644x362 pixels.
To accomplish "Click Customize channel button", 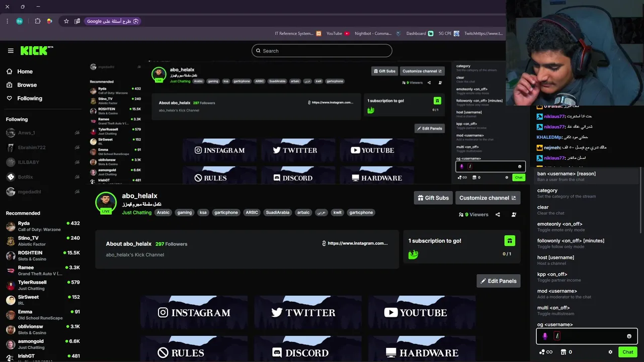I will (488, 198).
